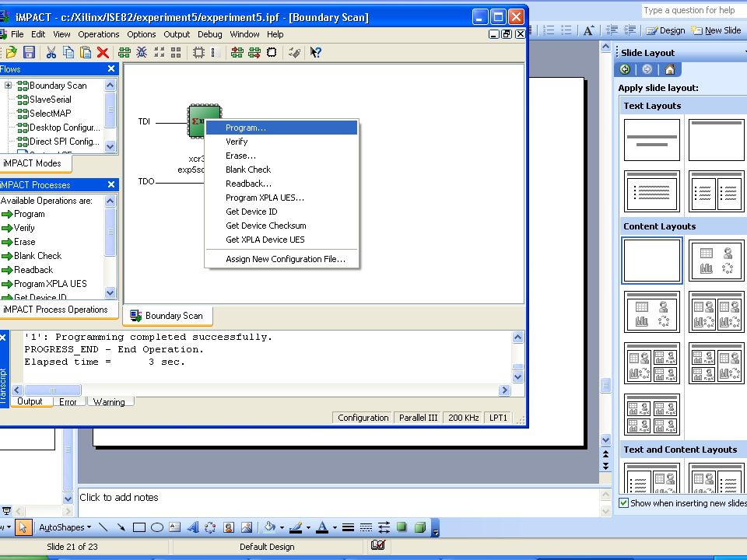The width and height of the screenshot is (747, 560).
Task: Insert WordArt from Drawing toolbar
Action: coord(193,527)
